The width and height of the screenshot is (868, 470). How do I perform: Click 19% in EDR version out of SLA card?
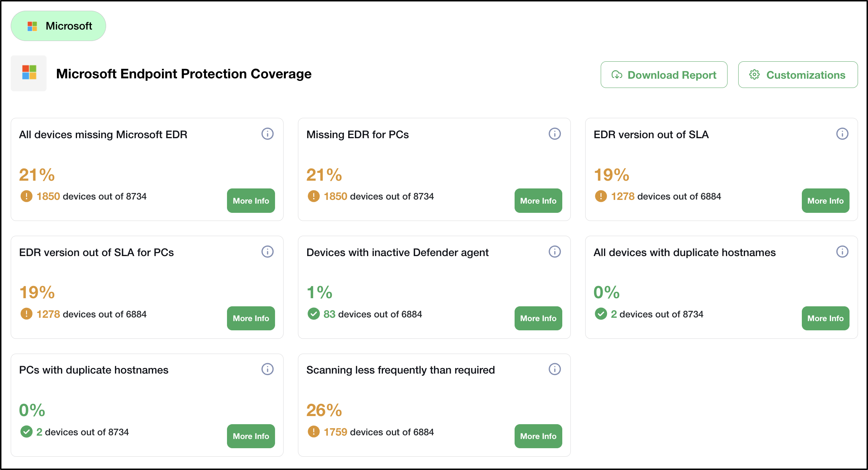tap(611, 175)
